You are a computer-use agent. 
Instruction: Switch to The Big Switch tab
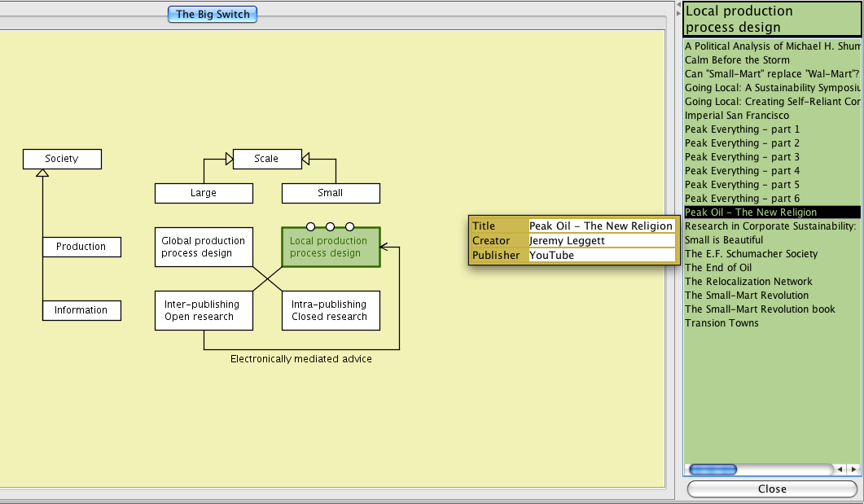point(213,14)
